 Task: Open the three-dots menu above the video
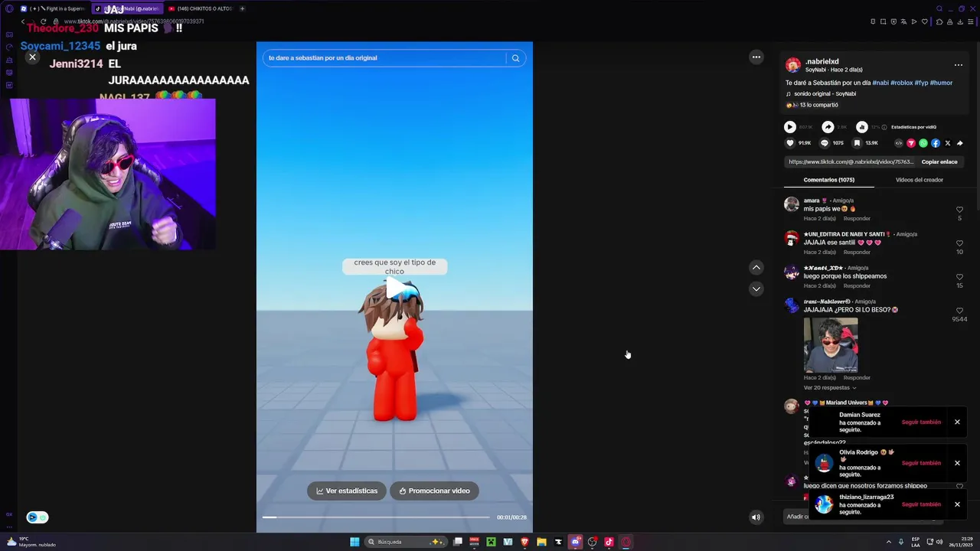click(x=756, y=57)
